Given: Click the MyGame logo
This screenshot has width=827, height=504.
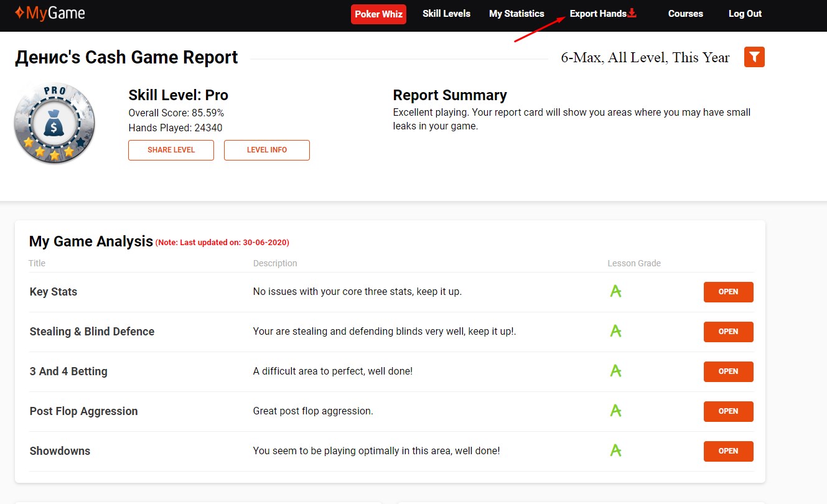Looking at the screenshot, I should (50, 13).
